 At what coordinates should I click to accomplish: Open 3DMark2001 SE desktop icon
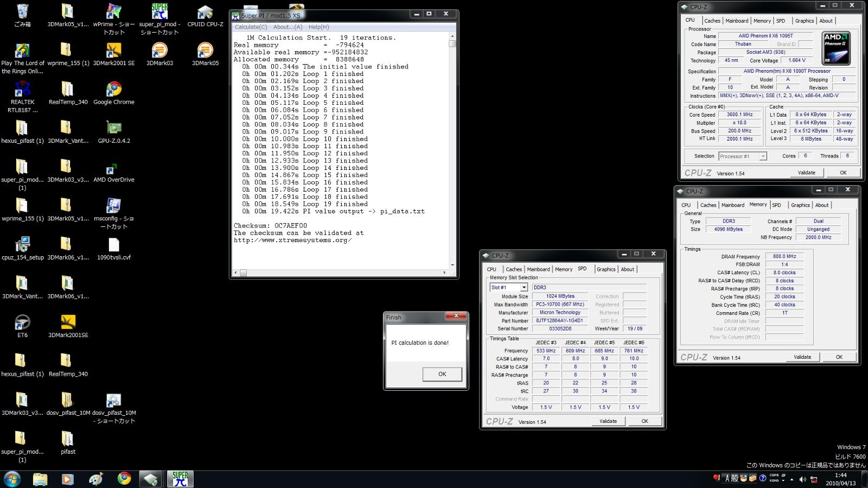(x=114, y=54)
